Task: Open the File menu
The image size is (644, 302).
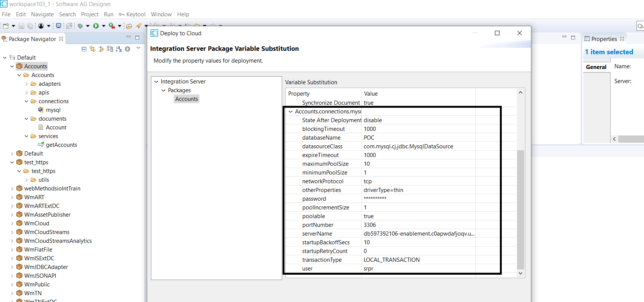Action: click(6, 14)
